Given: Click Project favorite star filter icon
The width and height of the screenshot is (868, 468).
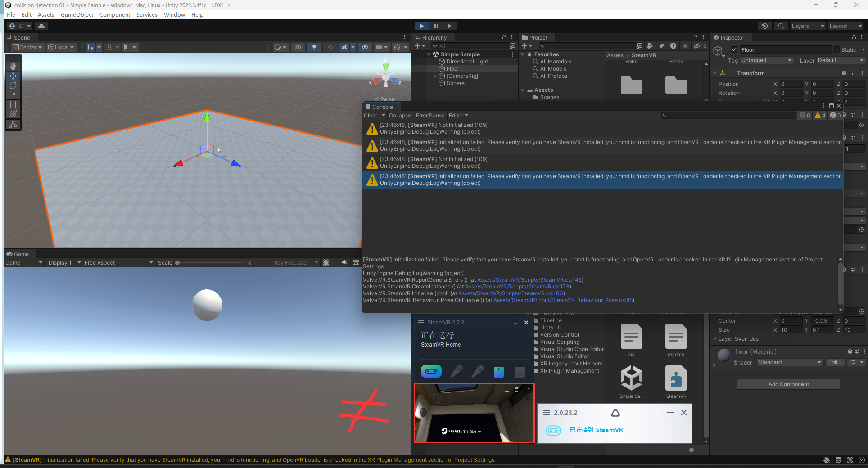Looking at the screenshot, I should point(685,46).
